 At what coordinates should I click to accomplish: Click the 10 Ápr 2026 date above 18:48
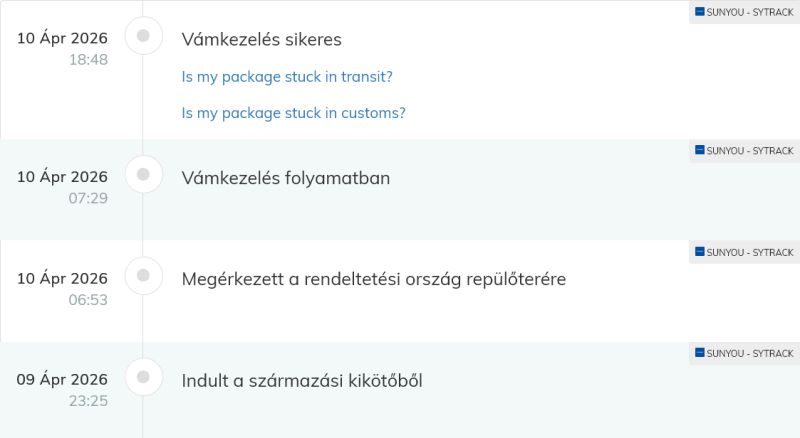pyautogui.click(x=62, y=37)
